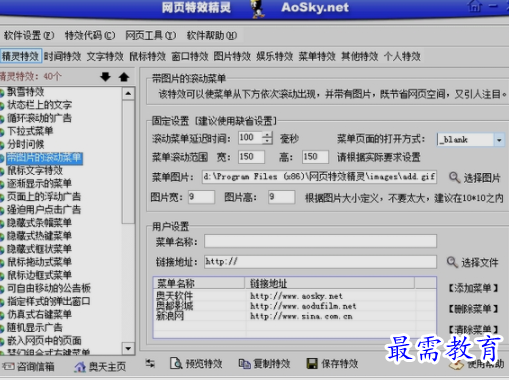This screenshot has width=509, height=380.
Task: Click the 图片宽 field
Action: click(x=201, y=197)
